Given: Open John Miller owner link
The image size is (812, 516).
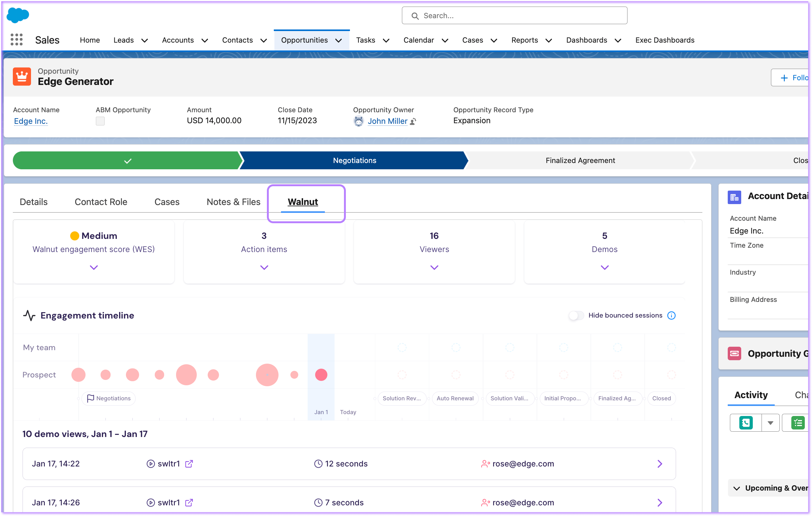Looking at the screenshot, I should pyautogui.click(x=388, y=121).
